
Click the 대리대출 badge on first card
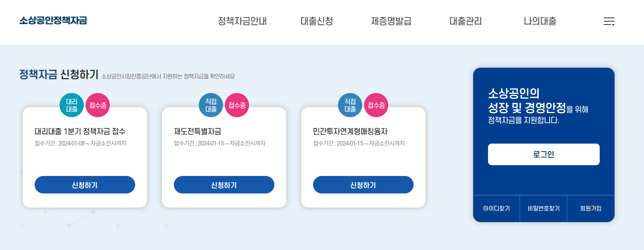click(72, 105)
